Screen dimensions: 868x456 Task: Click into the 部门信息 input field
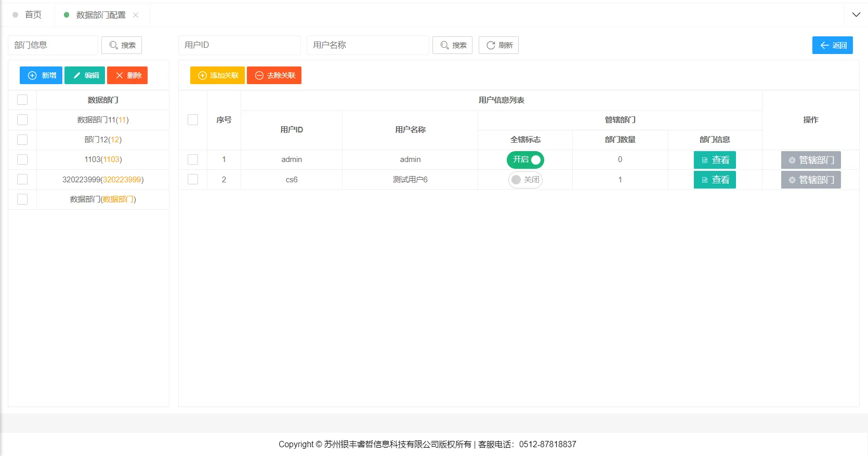(53, 45)
